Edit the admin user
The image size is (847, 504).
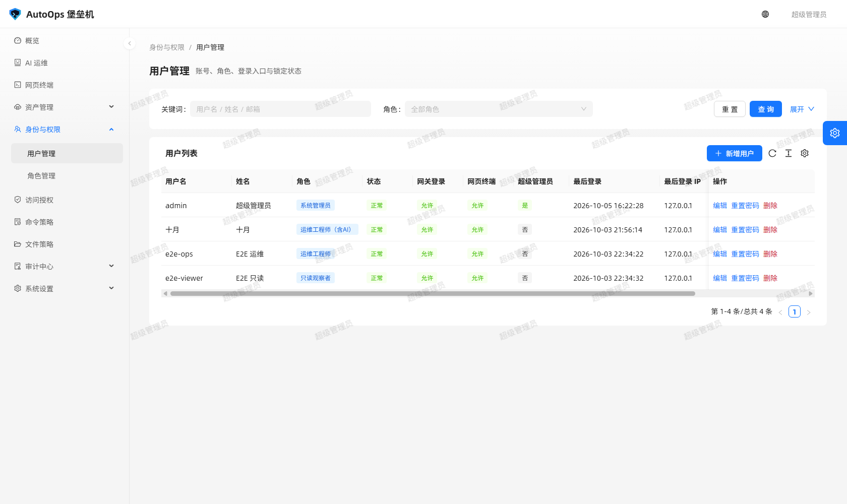click(x=720, y=205)
